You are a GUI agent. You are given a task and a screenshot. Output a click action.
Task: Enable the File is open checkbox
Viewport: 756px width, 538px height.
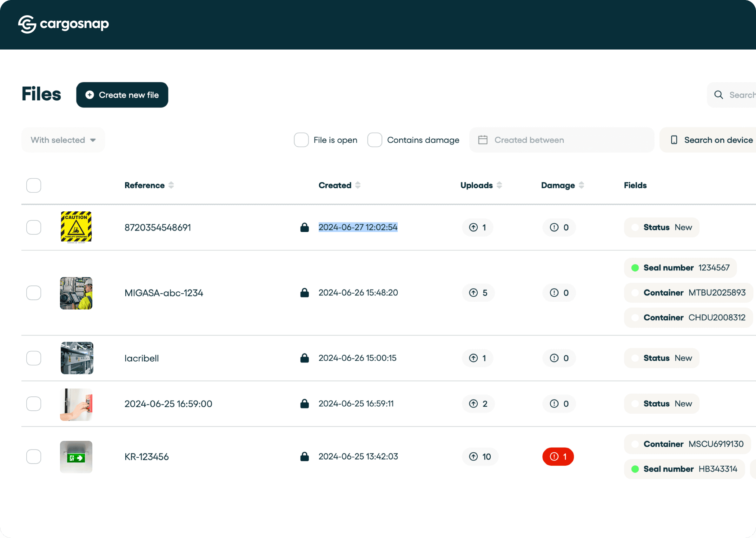click(x=301, y=140)
